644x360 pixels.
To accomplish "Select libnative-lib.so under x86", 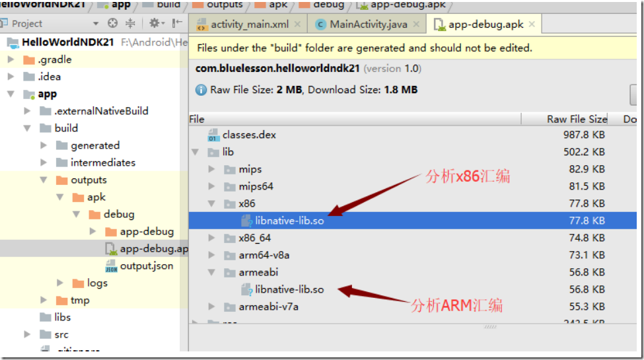I will [289, 221].
